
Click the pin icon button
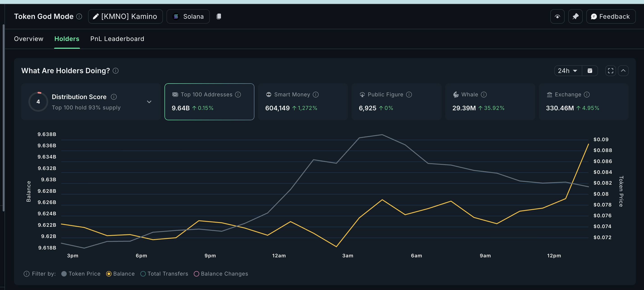coord(575,16)
